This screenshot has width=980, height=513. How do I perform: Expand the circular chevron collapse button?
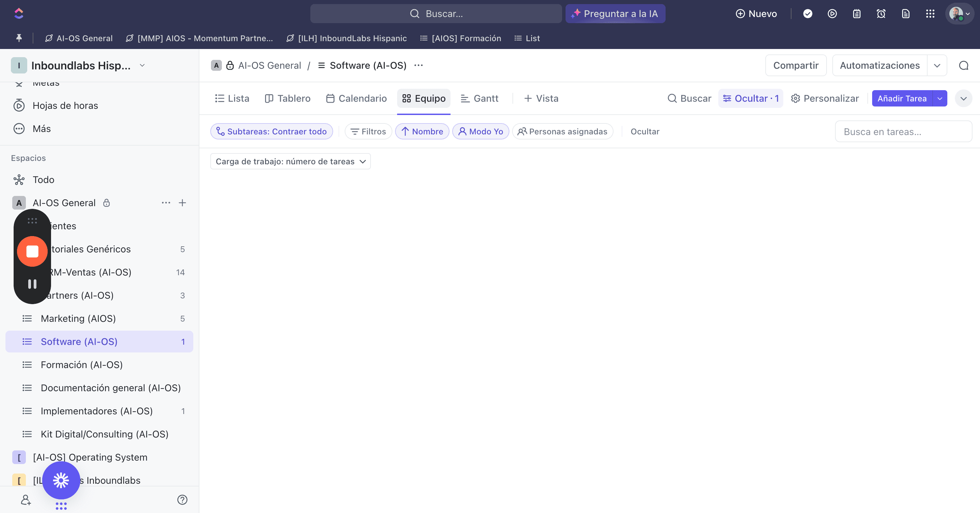tap(963, 99)
